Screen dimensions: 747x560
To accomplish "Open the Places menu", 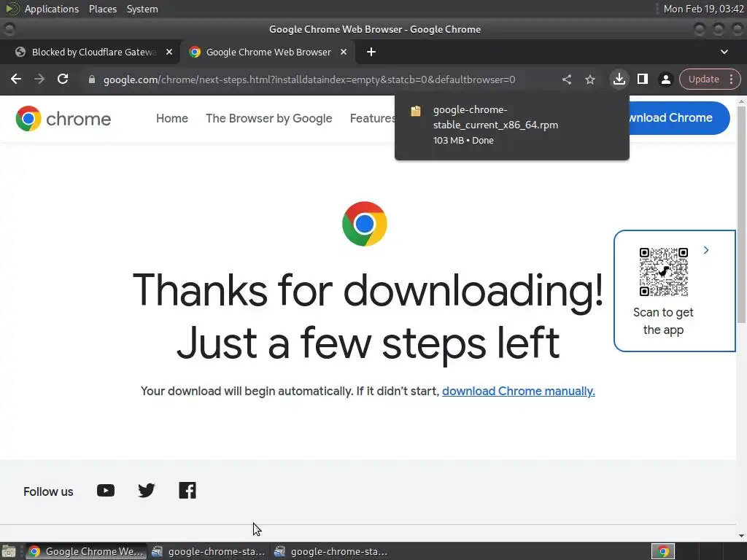I will click(x=102, y=9).
